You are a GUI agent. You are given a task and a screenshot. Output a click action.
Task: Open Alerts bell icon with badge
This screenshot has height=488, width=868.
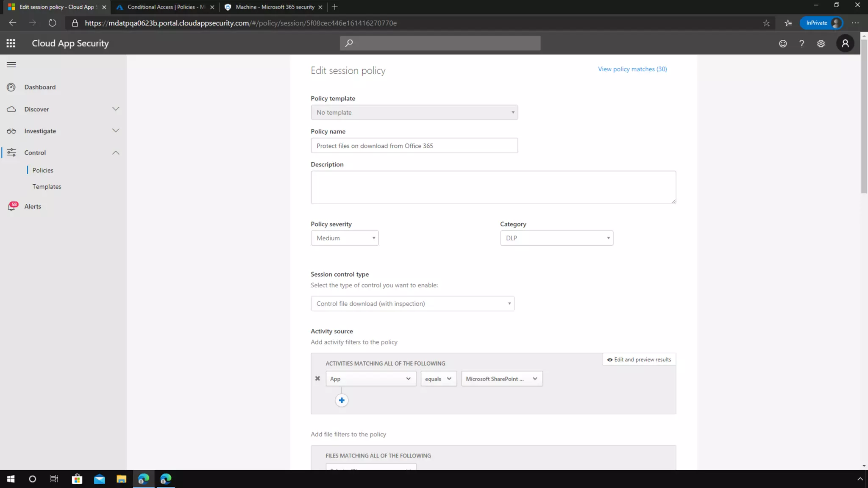pyautogui.click(x=12, y=206)
